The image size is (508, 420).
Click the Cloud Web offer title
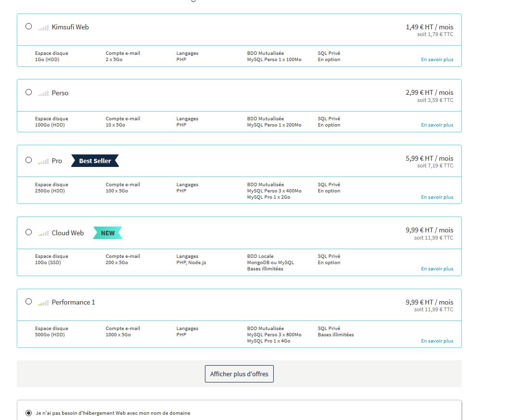(x=68, y=233)
